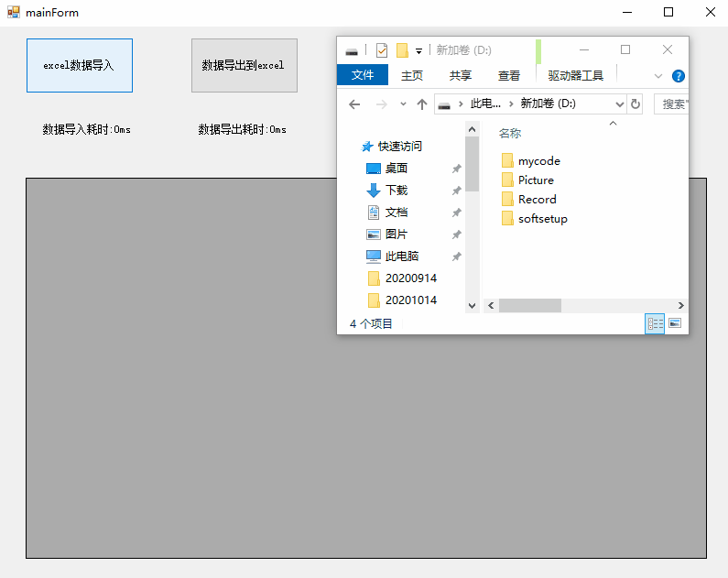The image size is (728, 578).
Task: Click the Properties quick access toolbar icon
Action: [382, 50]
